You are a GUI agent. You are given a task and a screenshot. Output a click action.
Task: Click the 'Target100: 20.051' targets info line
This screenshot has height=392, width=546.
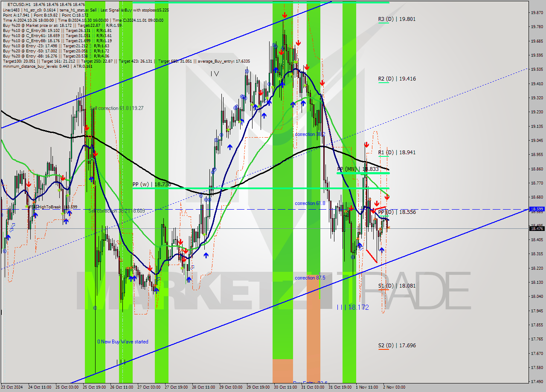coord(126,61)
